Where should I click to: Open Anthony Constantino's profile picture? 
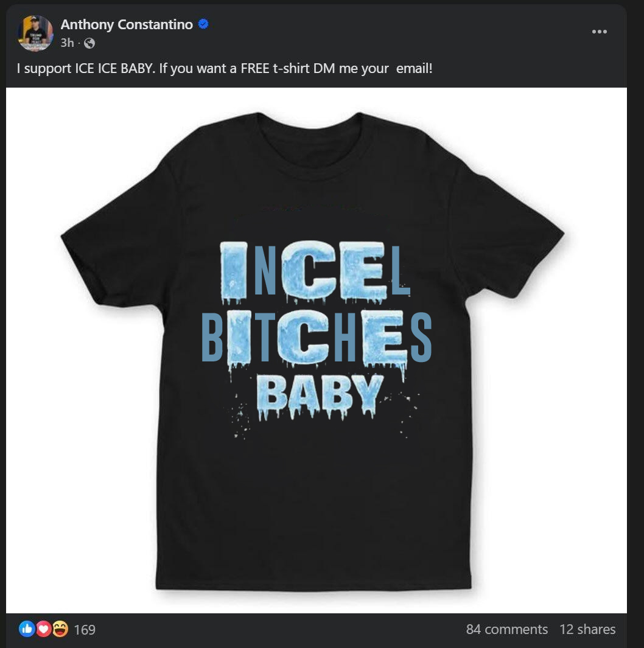[x=35, y=33]
